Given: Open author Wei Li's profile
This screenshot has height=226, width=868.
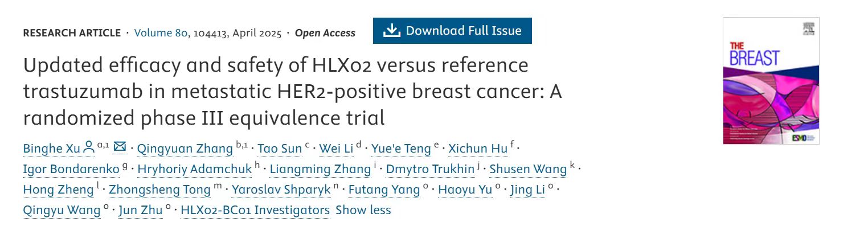Looking at the screenshot, I should pos(336,149).
